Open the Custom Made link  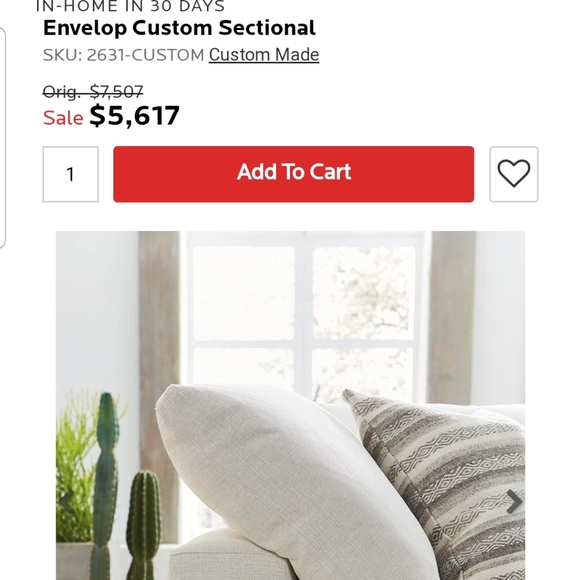click(x=264, y=55)
